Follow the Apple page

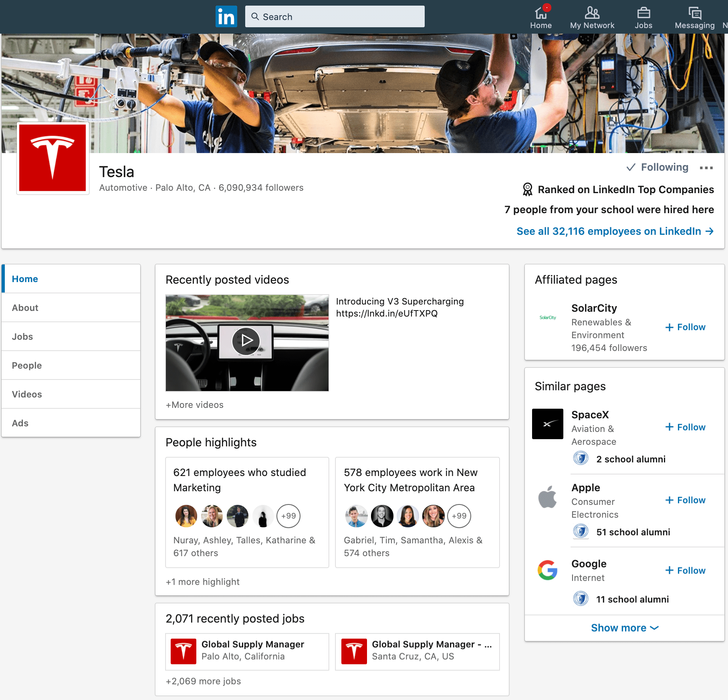point(685,500)
